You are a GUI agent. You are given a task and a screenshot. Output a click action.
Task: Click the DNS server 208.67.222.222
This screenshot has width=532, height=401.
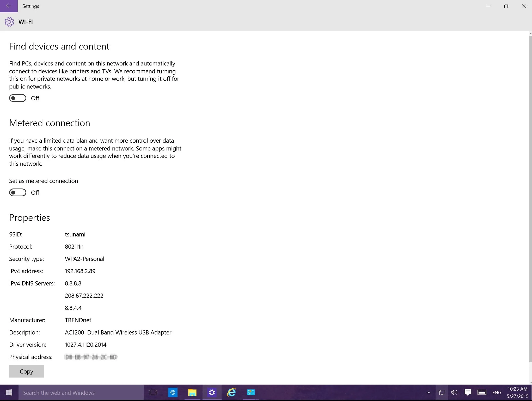coord(84,296)
